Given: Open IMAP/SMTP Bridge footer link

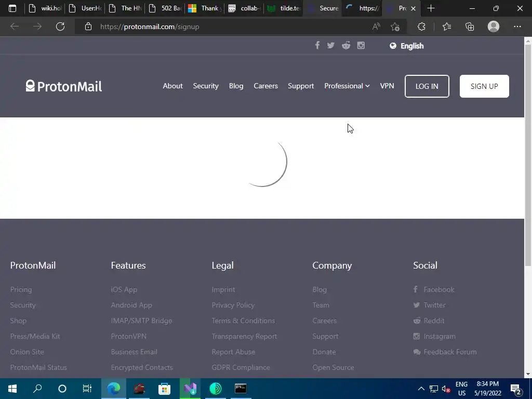Looking at the screenshot, I should (141, 321).
